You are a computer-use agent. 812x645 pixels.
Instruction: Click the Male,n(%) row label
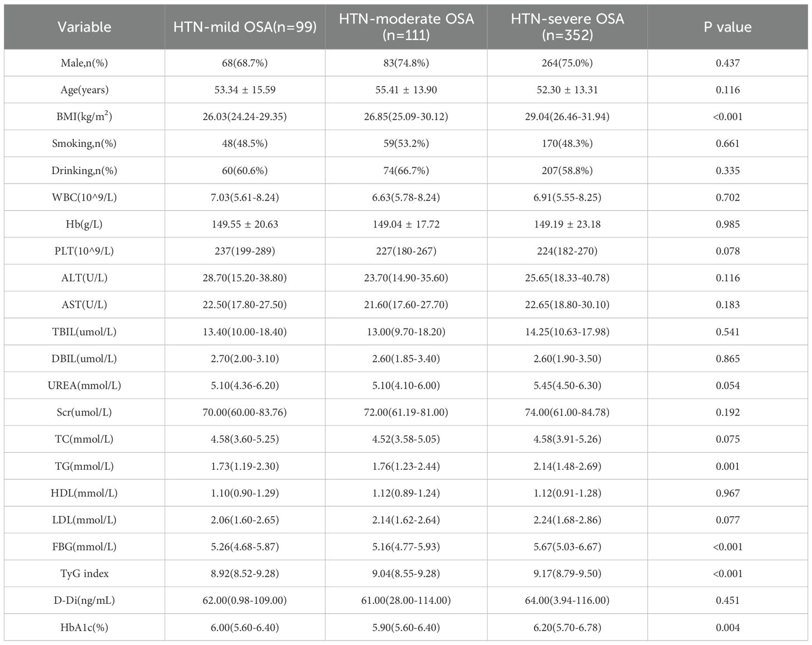pos(85,63)
